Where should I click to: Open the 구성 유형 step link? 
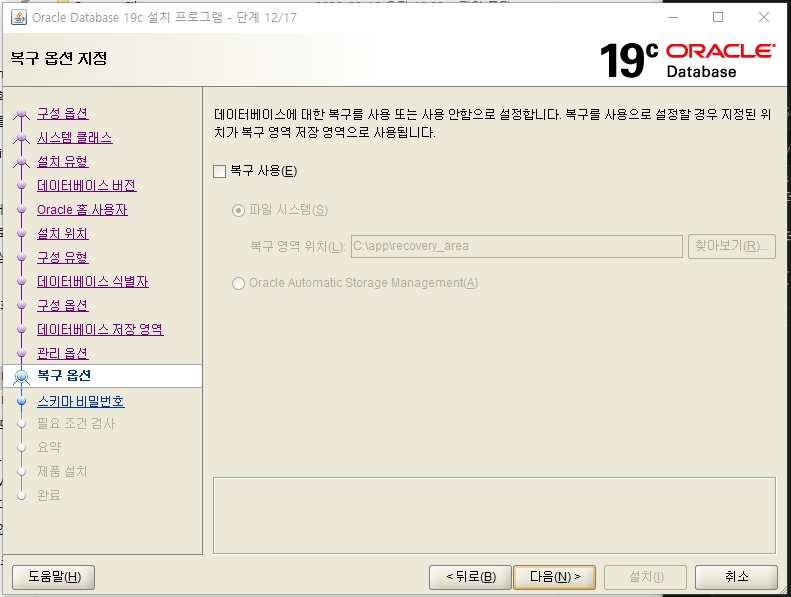tap(63, 257)
